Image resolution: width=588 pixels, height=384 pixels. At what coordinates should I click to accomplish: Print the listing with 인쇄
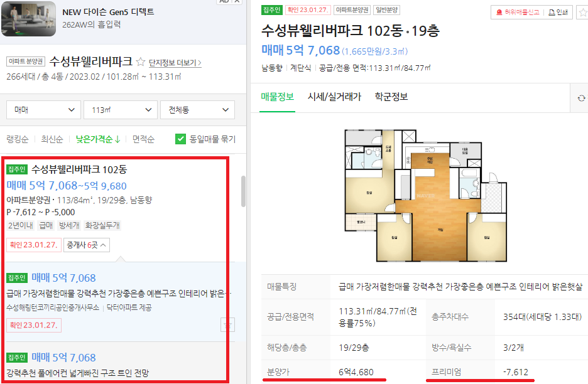(558, 13)
